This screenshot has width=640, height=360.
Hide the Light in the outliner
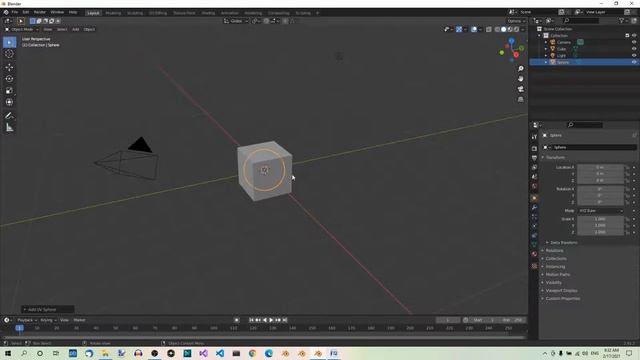634,55
